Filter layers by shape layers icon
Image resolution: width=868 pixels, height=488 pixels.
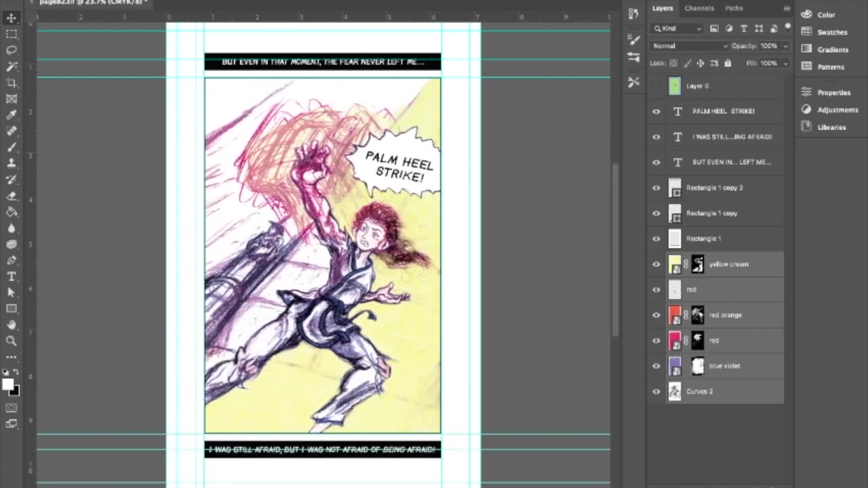coord(759,28)
